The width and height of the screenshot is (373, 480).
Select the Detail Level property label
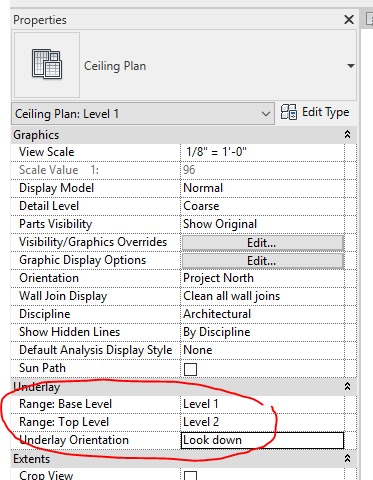click(49, 206)
